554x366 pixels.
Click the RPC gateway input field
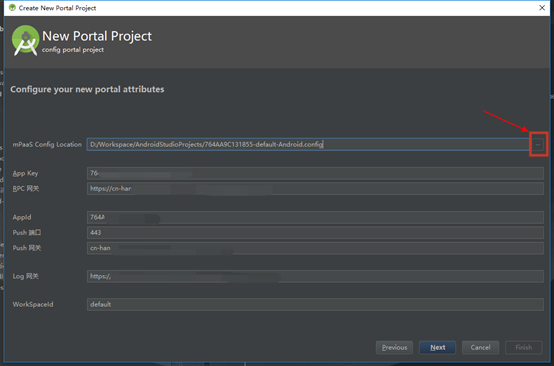click(315, 188)
